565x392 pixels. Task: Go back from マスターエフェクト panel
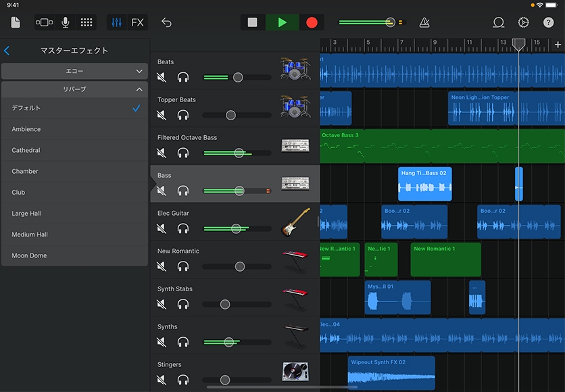(7, 51)
